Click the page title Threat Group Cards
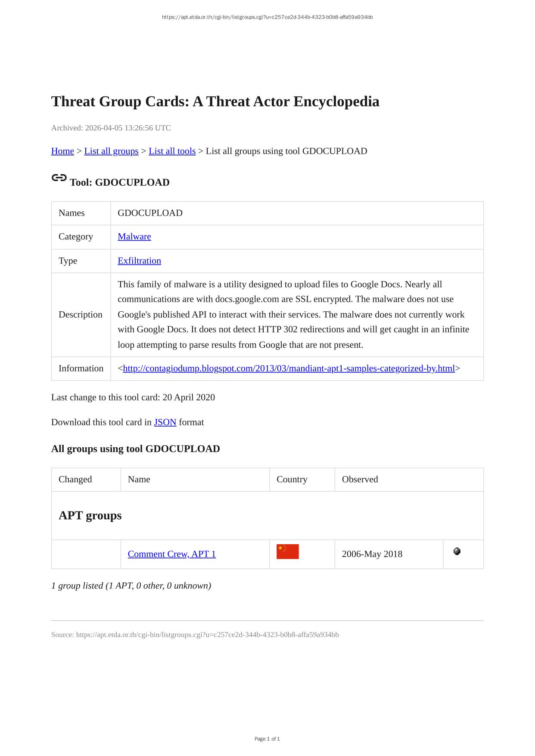The image size is (535, 756). [215, 102]
